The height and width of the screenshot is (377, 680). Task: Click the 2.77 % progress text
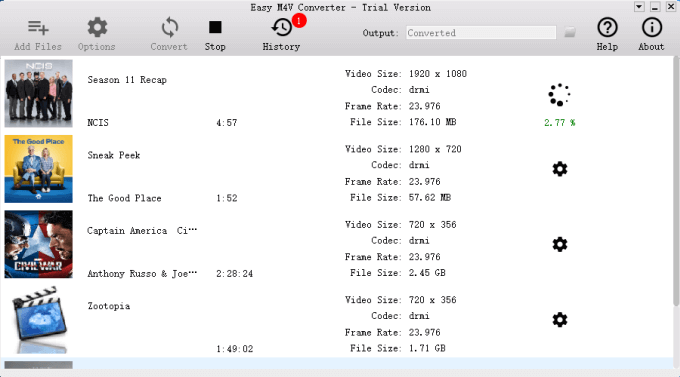559,123
